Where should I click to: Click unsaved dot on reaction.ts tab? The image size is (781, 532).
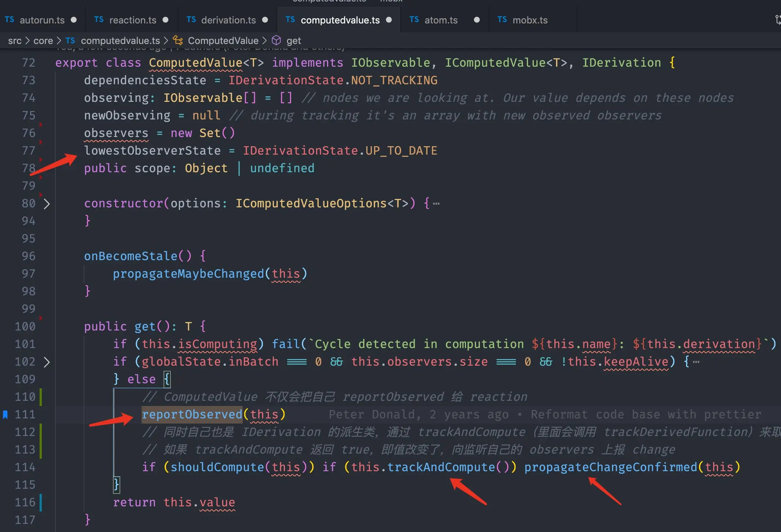pyautogui.click(x=165, y=20)
